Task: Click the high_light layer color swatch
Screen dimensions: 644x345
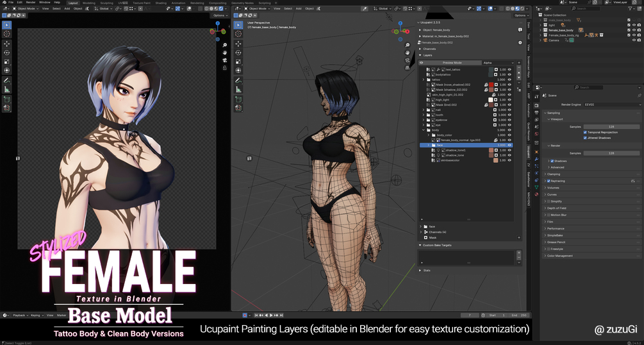Action: pyautogui.click(x=490, y=100)
